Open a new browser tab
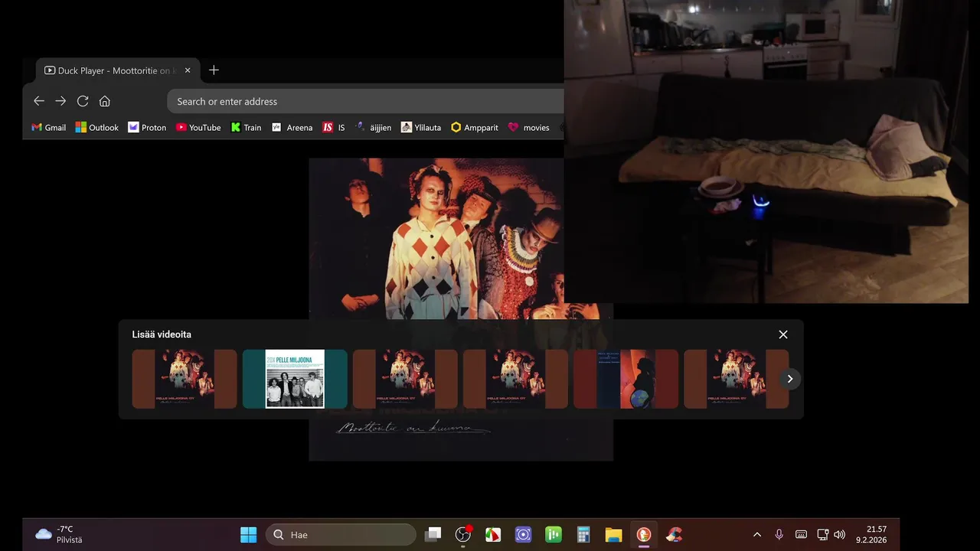The image size is (980, 551). tap(214, 70)
